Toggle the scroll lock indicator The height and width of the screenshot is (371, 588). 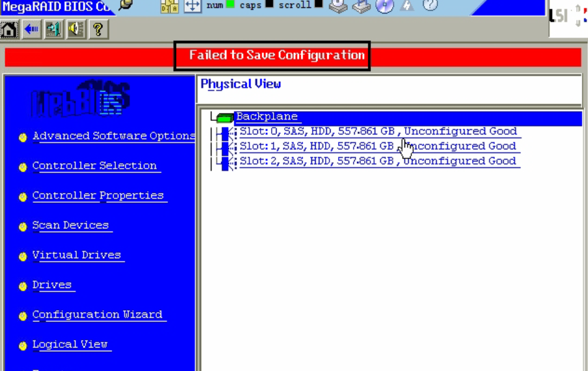[x=318, y=4]
